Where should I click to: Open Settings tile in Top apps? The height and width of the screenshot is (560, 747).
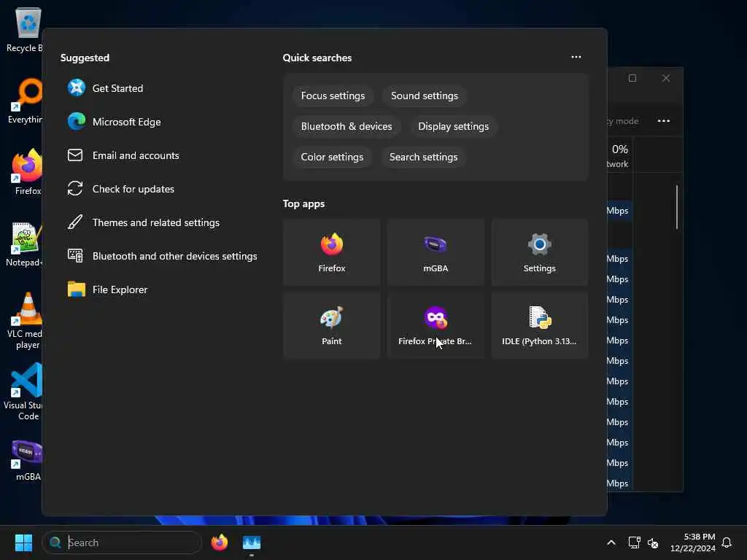(539, 252)
